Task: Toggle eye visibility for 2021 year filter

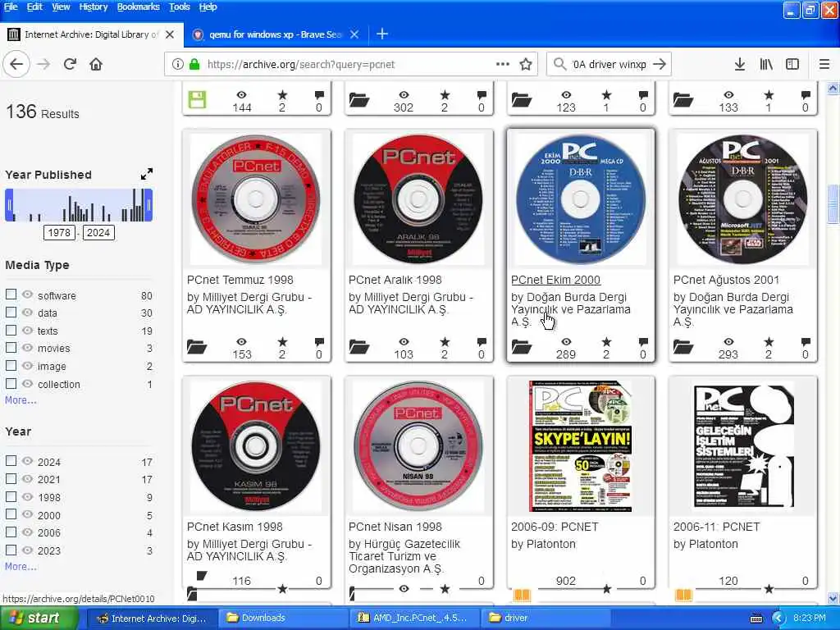Action: click(27, 479)
